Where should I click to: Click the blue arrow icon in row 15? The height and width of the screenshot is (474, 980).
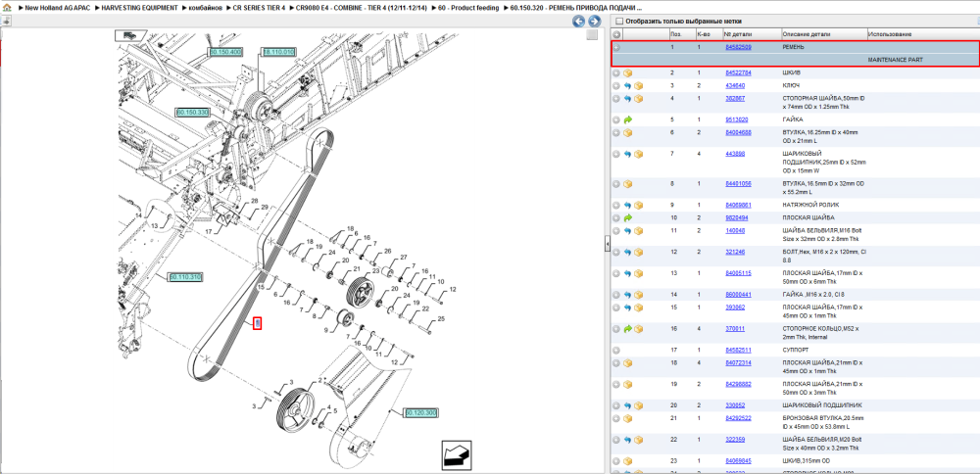pyautogui.click(x=628, y=308)
